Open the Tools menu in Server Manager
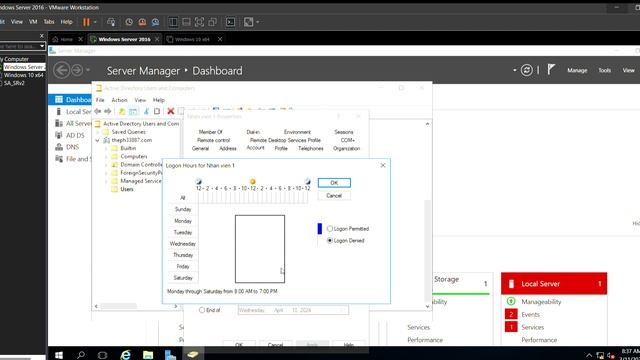The width and height of the screenshot is (640, 360). click(604, 70)
